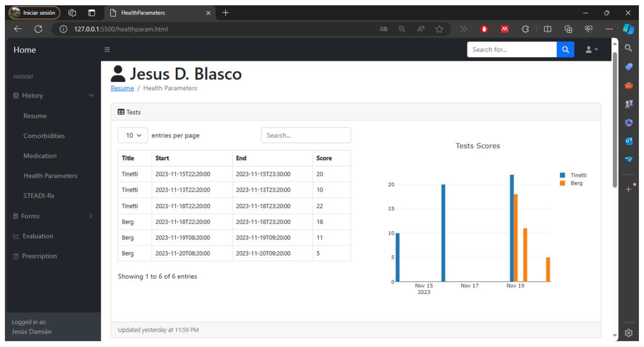
Task: Click the blue search magnifier button
Action: (565, 49)
